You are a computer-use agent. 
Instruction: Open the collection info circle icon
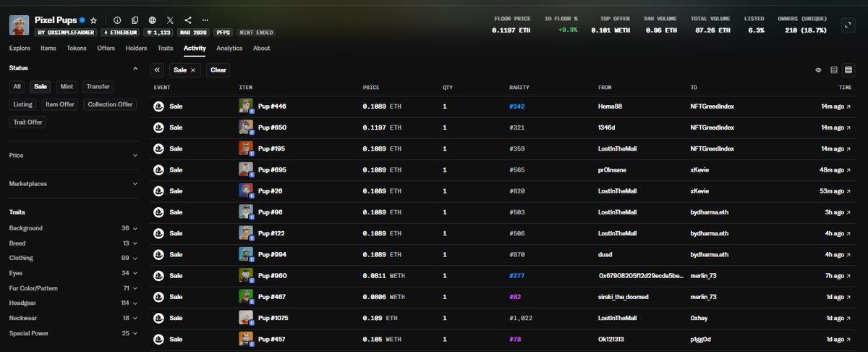(x=117, y=20)
